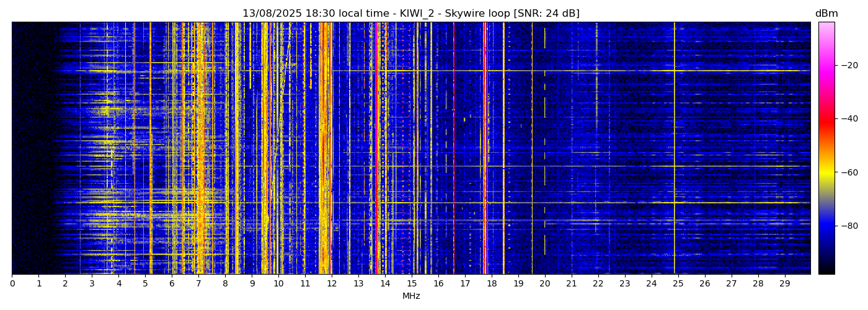Image resolution: width=868 pixels, height=310 pixels.
Task: Click the -40 tick label on colorbar
Action: click(x=849, y=118)
